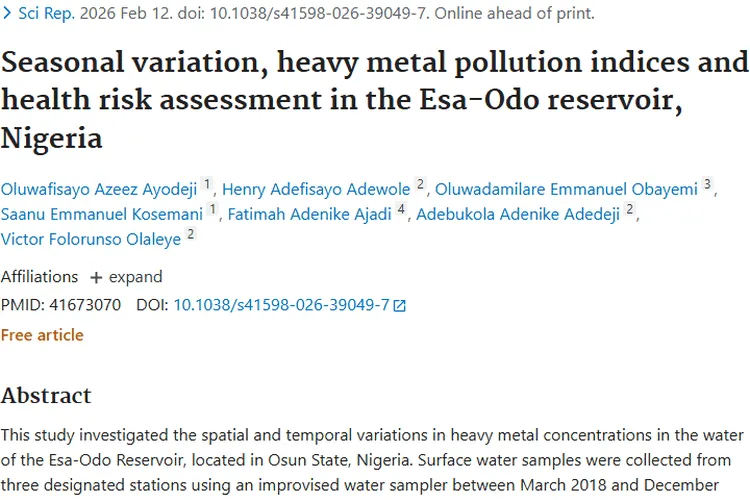This screenshot has width=750, height=500.
Task: Click affiliation superscript 4 after Ajadi
Action: pyautogui.click(x=401, y=210)
